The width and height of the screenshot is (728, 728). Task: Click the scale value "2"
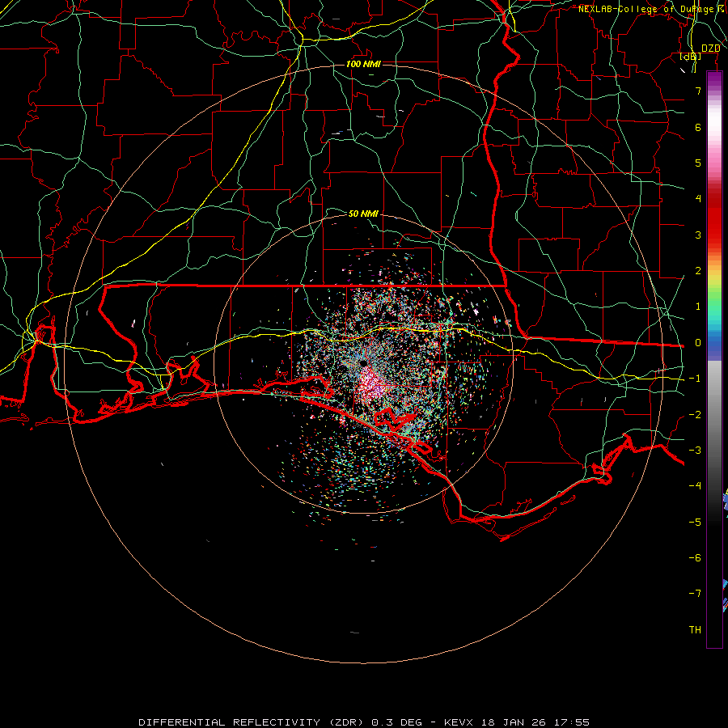coord(698,271)
